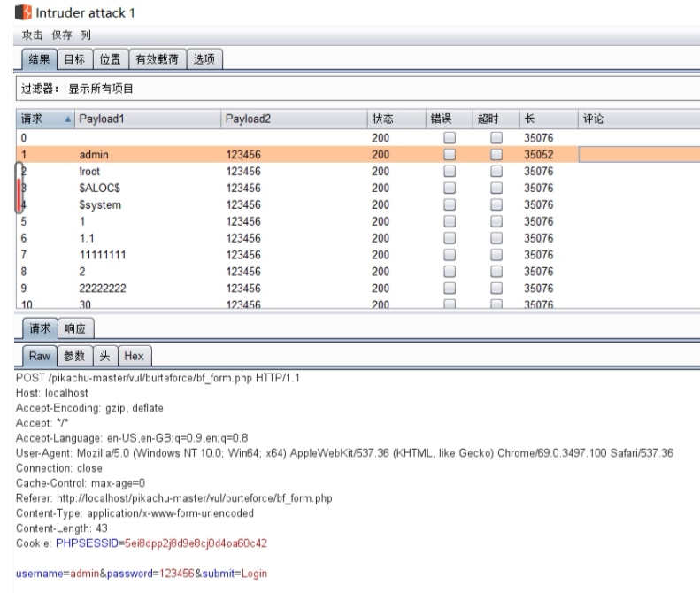Toggle 错误 checkbox in $system row
700x593 pixels.
point(450,204)
